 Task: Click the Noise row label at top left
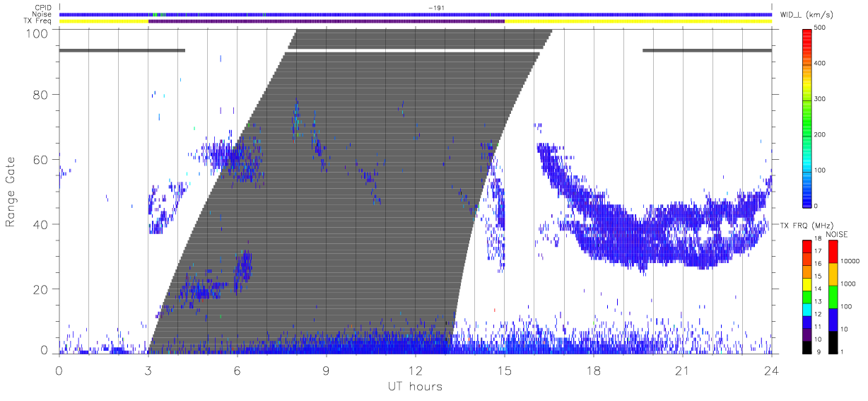[x=42, y=14]
